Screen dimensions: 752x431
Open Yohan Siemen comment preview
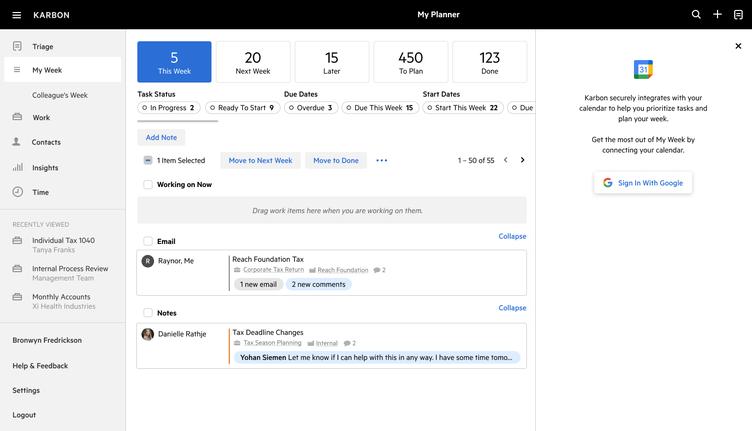click(376, 357)
